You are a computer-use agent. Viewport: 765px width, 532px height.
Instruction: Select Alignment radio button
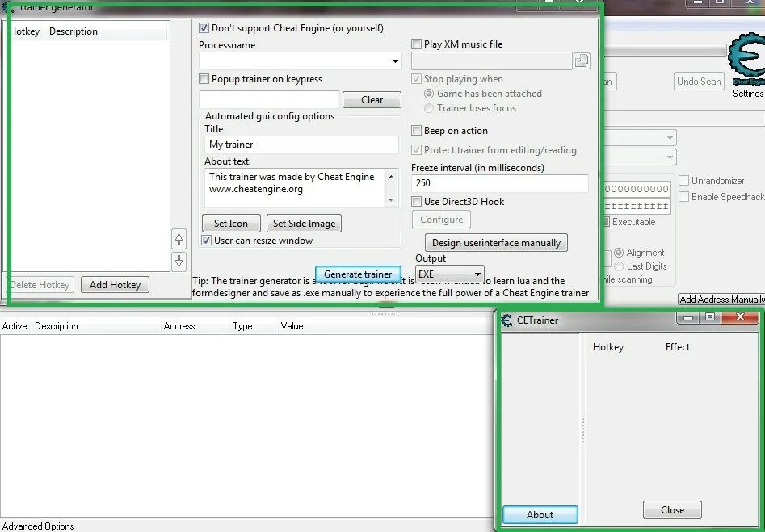[619, 253]
